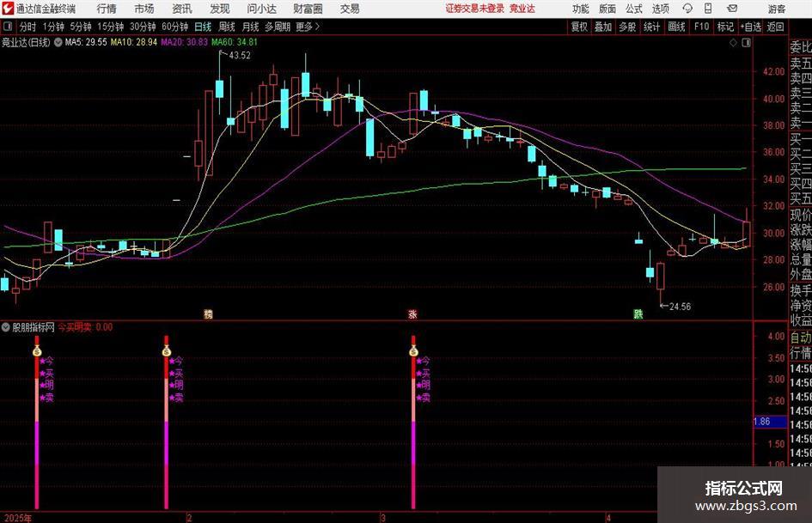Image resolution: width=812 pixels, height=523 pixels.
Task: Click the mobile phone icon in title bar
Action: 708,9
